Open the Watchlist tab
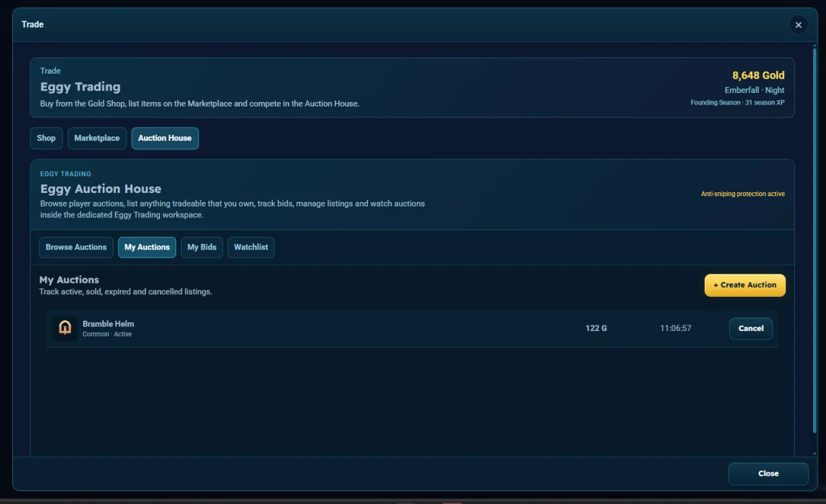Screen dimensions: 826x504 [251, 247]
